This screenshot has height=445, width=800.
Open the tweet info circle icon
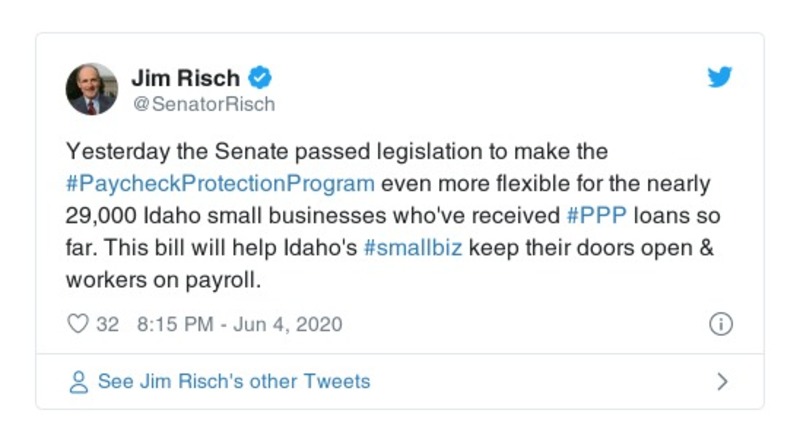pos(720,324)
